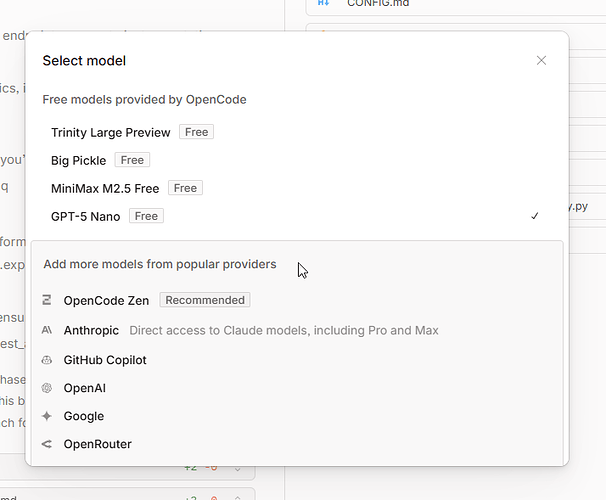
Task: Click the 'Select model' dialog title
Action: (x=84, y=61)
